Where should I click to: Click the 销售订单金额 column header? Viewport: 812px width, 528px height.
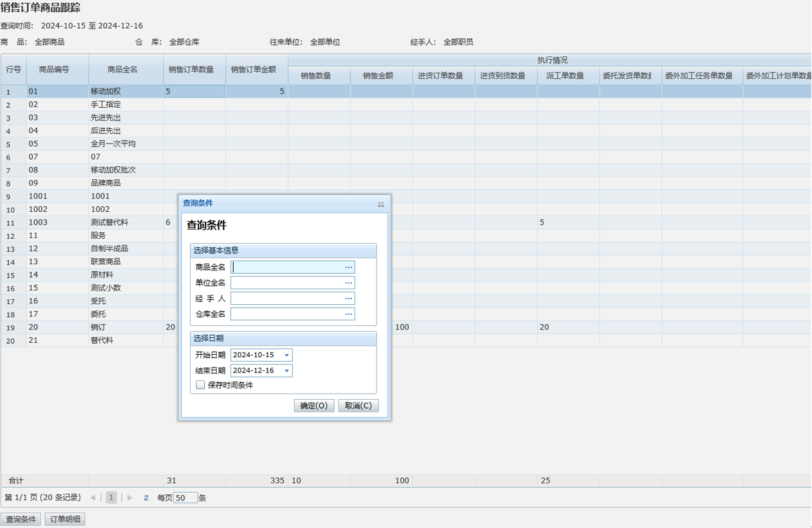click(256, 70)
